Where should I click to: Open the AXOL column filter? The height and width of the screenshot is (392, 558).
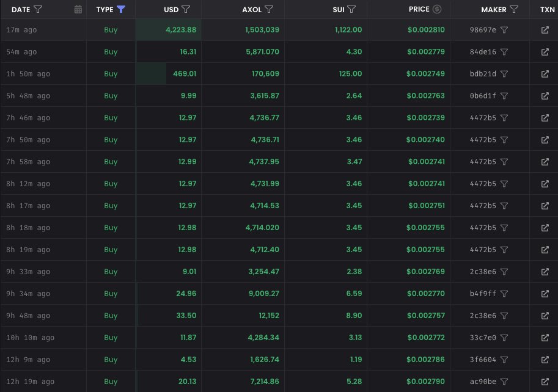click(x=269, y=9)
